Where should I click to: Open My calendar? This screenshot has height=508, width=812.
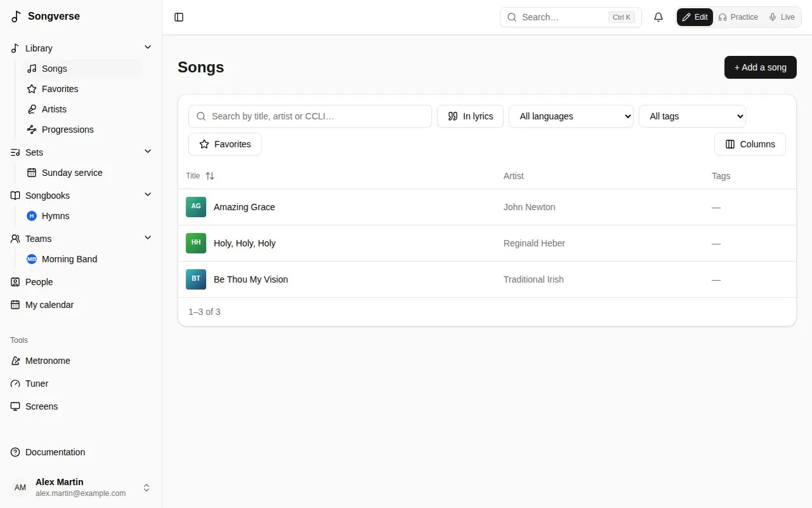[81, 305]
